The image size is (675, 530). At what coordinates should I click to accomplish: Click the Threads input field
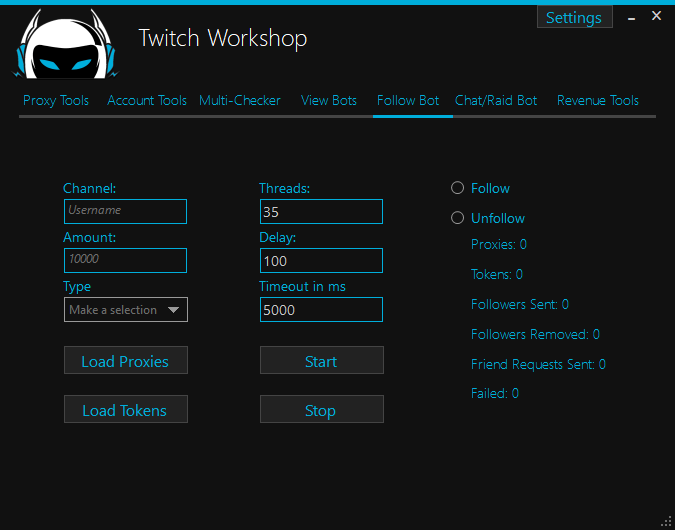coord(321,211)
